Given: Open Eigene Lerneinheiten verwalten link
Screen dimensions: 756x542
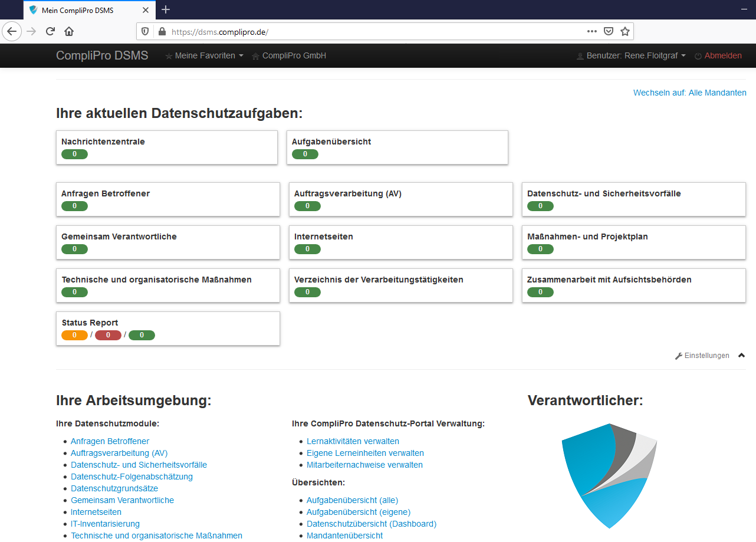Looking at the screenshot, I should pyautogui.click(x=365, y=453).
